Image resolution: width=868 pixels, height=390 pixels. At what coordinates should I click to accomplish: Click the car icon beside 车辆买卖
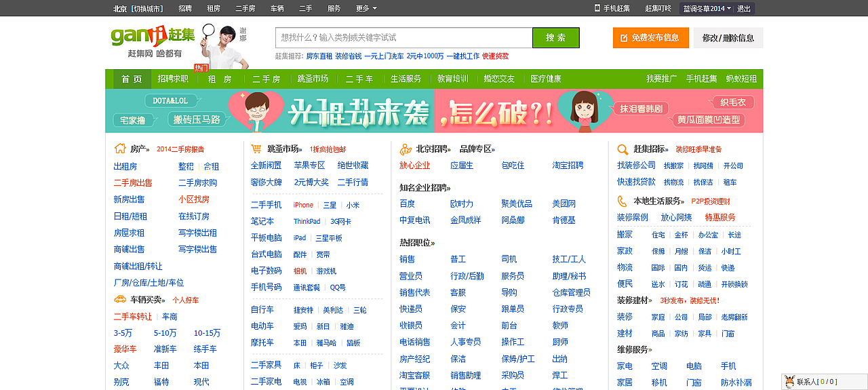120,299
